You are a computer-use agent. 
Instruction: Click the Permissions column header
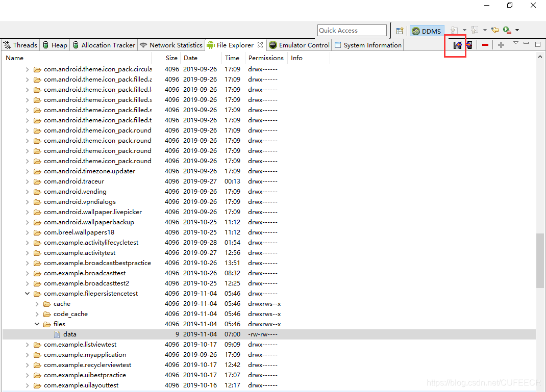[x=266, y=58]
